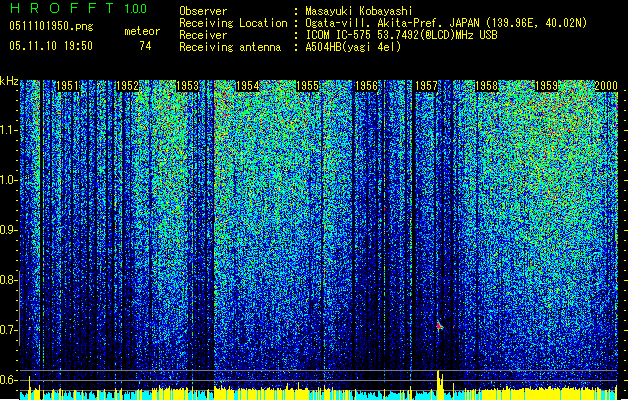
Task: Click the Receiver label
Action: click(203, 35)
